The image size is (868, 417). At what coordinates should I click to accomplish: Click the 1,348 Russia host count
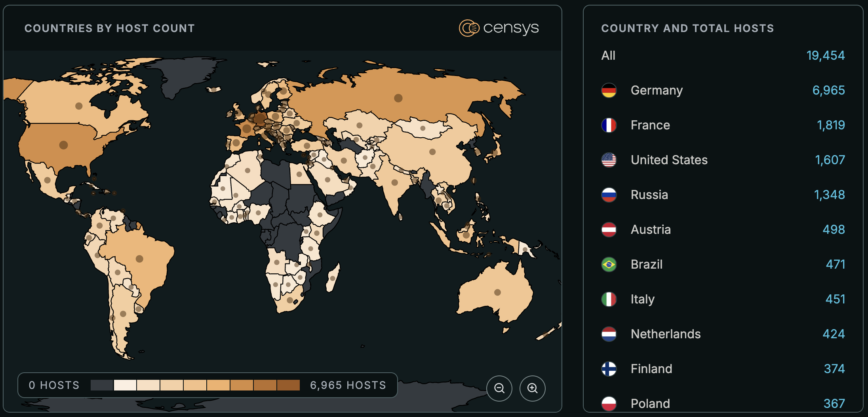tap(829, 195)
